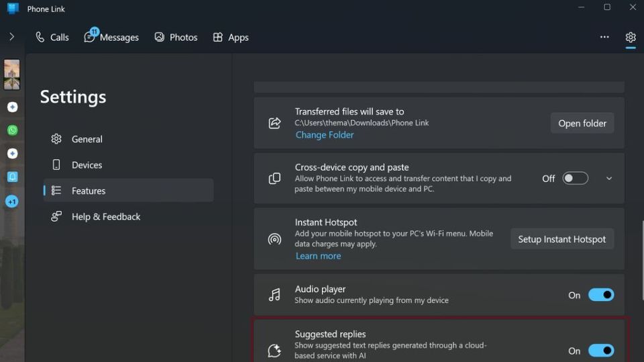Viewport: 644px width, 362px height.
Task: Click the WhatsApp notification icon in sidebar
Action: [12, 130]
